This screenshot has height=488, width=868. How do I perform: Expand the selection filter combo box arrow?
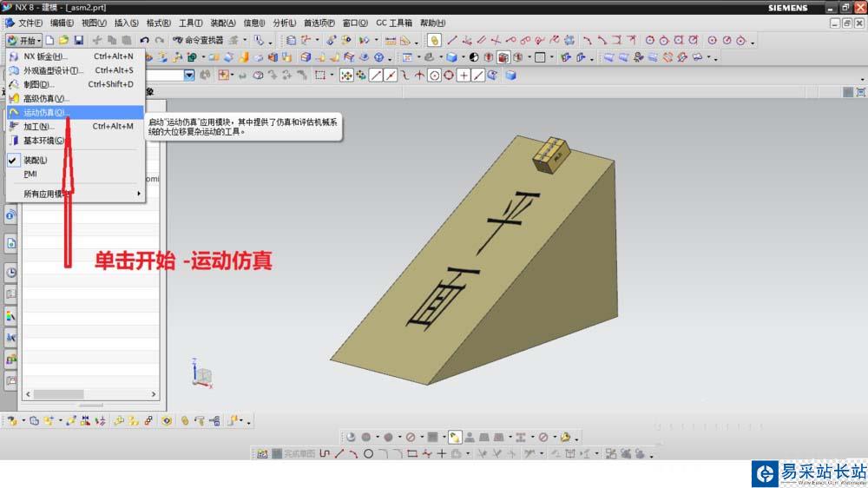(189, 75)
